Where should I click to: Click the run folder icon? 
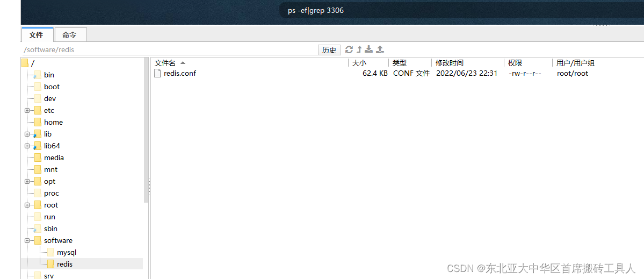pyautogui.click(x=38, y=217)
